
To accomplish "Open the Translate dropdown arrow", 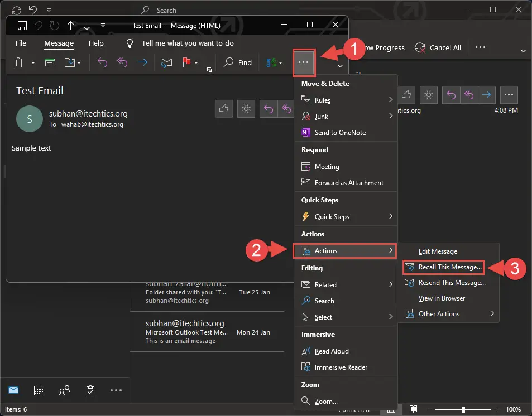I will tap(281, 62).
